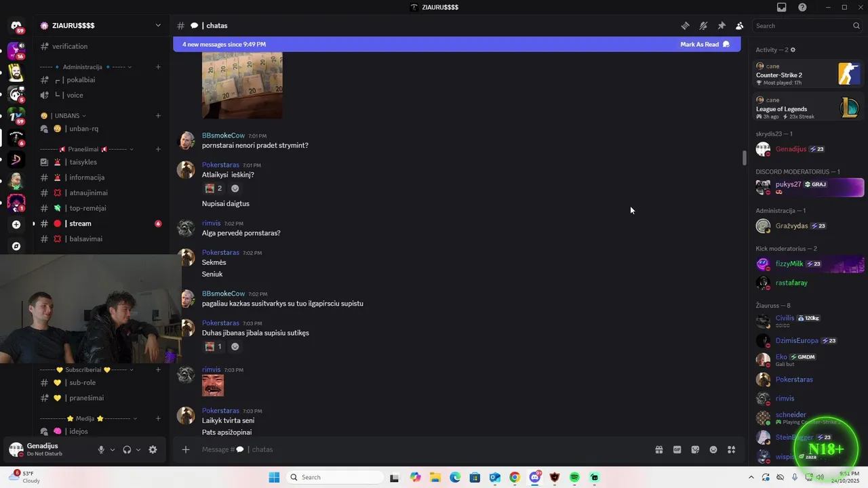
Task: Click BBsmokeCow username on pornstarai message
Action: point(223,136)
